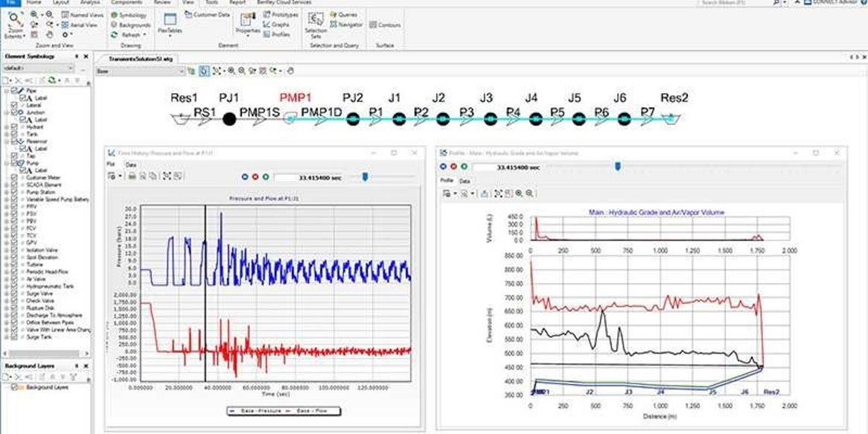
Task: Select the PMP1 pump on the network
Action: 290,118
